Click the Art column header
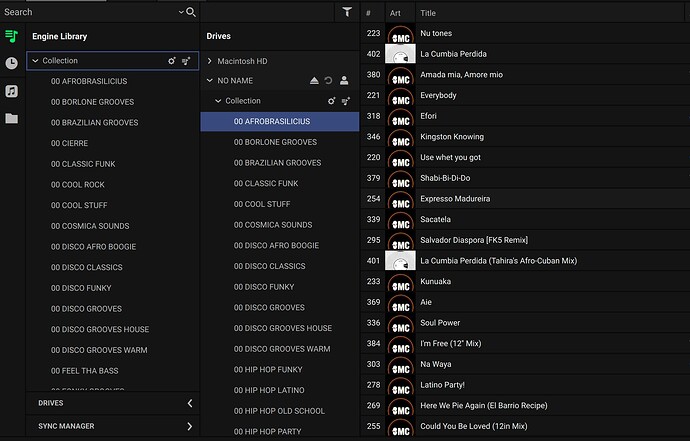This screenshot has height=441, width=690. point(395,13)
